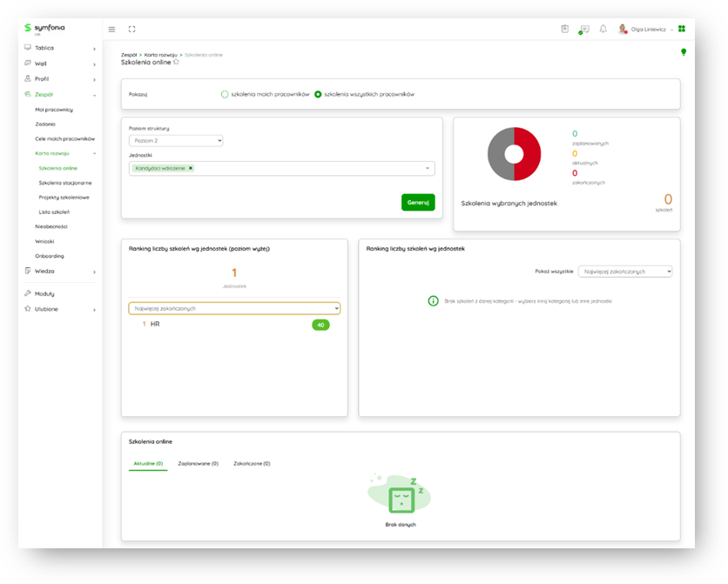Click the lightbulb hint icon
The height and width of the screenshot is (584, 728).
point(684,52)
